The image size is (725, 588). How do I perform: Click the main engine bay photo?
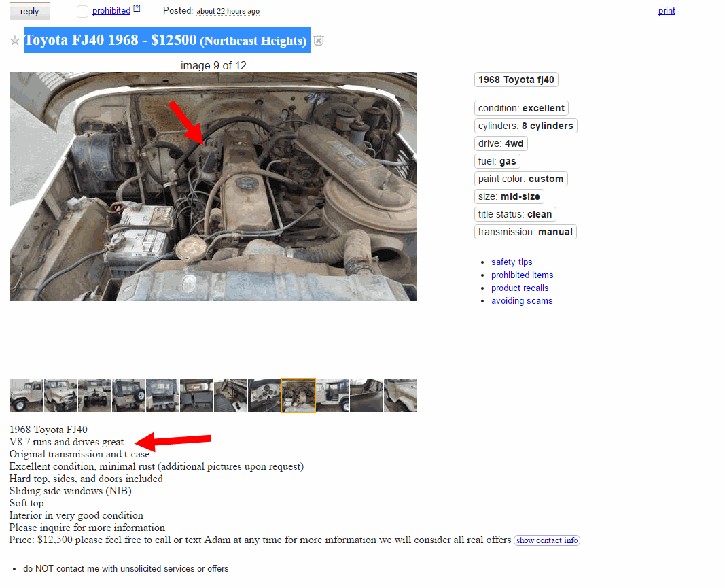point(213,186)
